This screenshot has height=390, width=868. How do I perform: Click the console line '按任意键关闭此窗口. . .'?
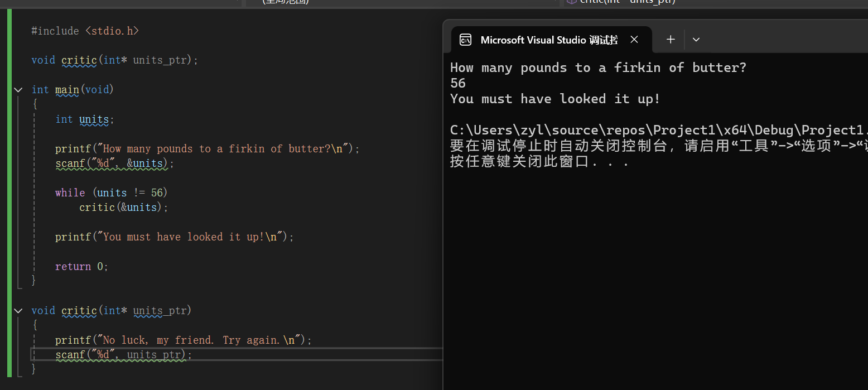[x=540, y=162]
